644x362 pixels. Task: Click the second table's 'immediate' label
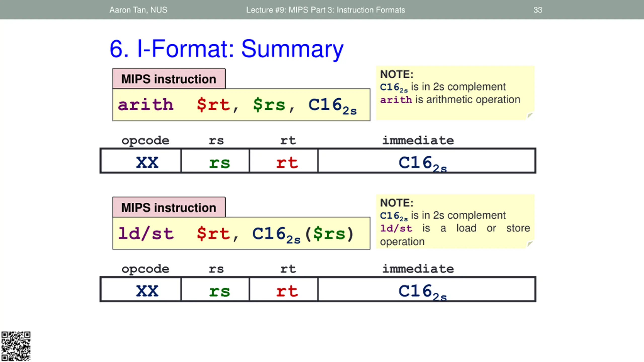coord(418,269)
